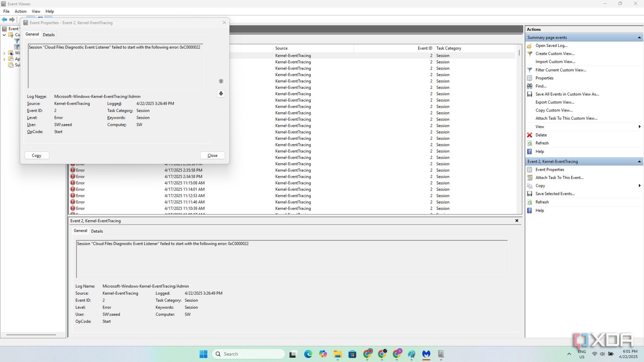Screen dimensions: 644x362
Task: Click the Back arrow in the toolbar
Action: (4, 20)
